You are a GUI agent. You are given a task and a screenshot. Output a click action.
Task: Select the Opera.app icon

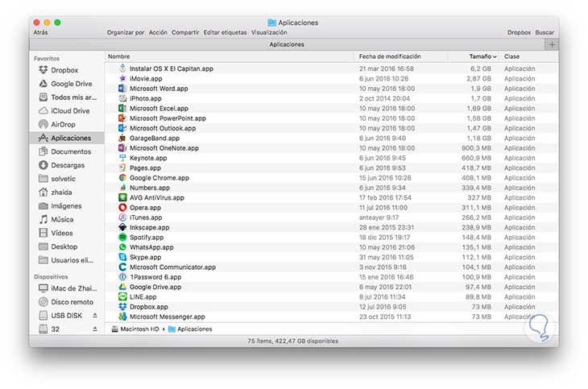(122, 208)
